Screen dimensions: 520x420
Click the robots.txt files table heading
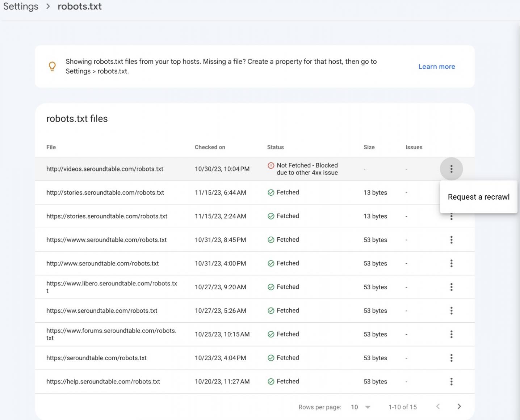click(x=77, y=119)
